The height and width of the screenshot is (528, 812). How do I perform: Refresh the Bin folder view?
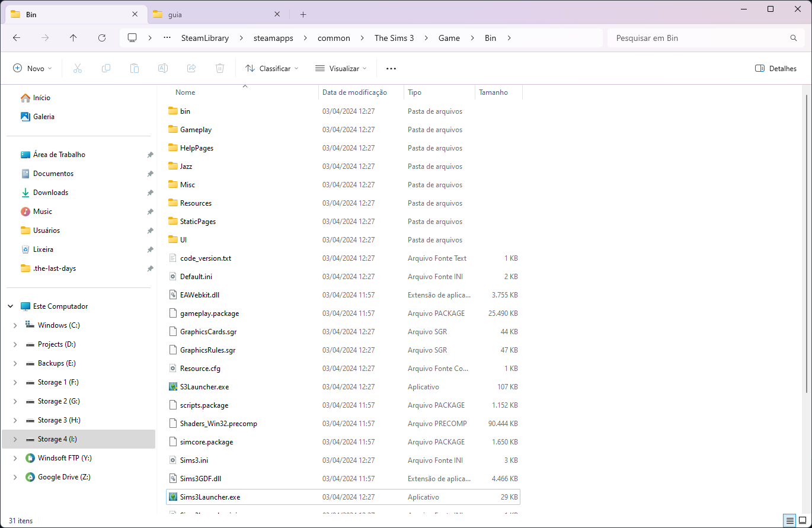tap(102, 38)
